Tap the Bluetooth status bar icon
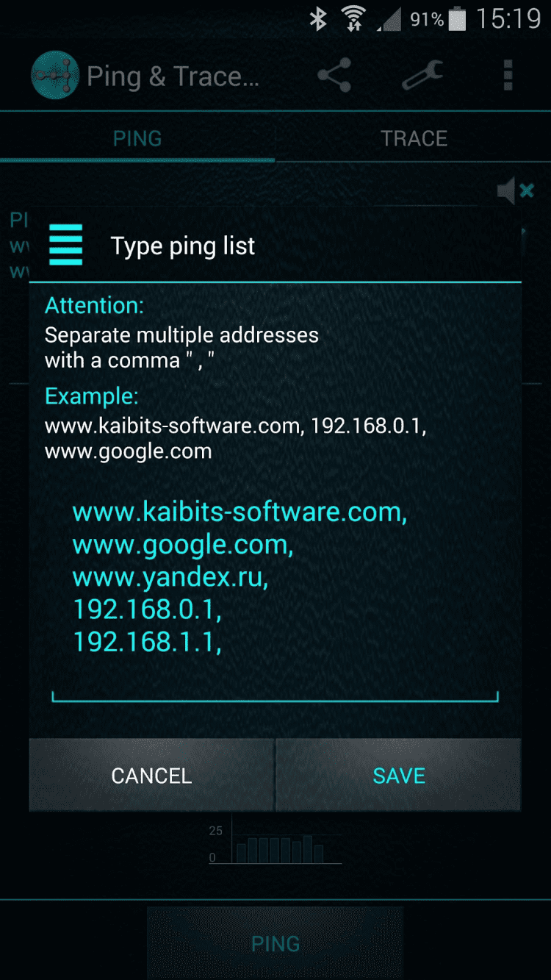Image resolution: width=551 pixels, height=980 pixels. point(318,19)
